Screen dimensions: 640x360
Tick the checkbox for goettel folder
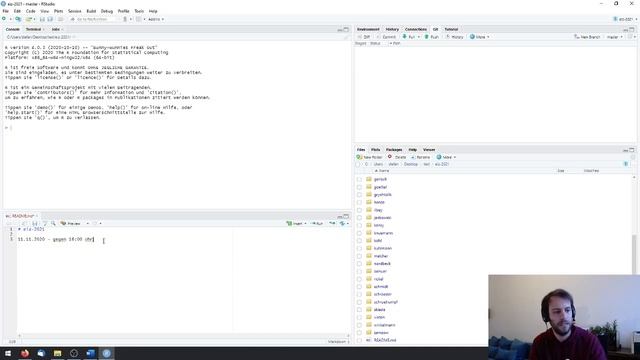[x=359, y=187]
